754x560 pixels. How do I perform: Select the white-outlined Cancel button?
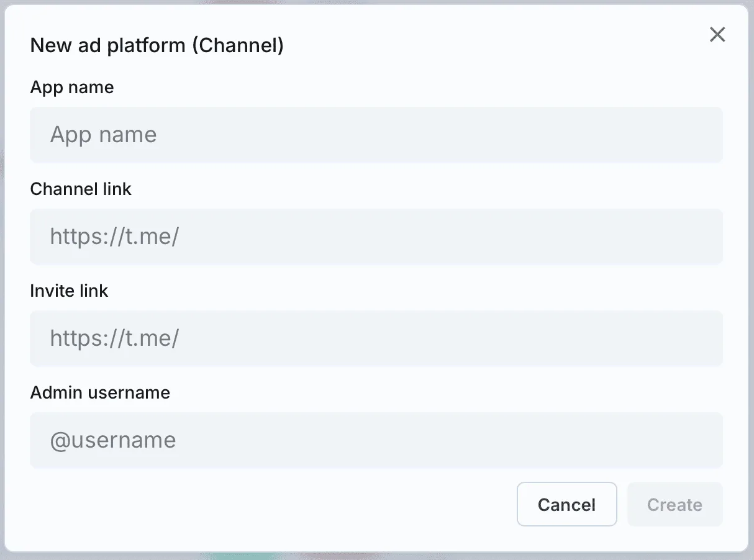567,504
